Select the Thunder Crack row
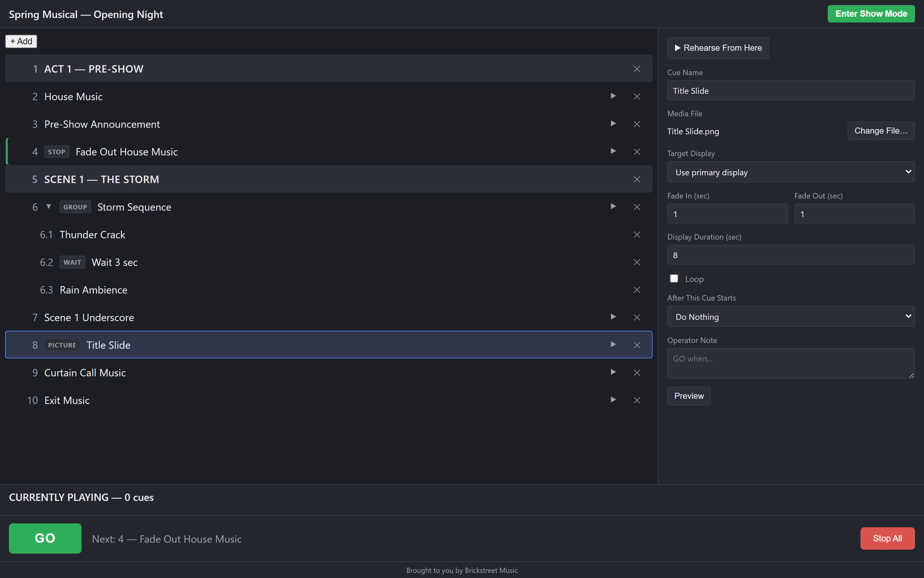The height and width of the screenshot is (578, 924). pos(329,234)
